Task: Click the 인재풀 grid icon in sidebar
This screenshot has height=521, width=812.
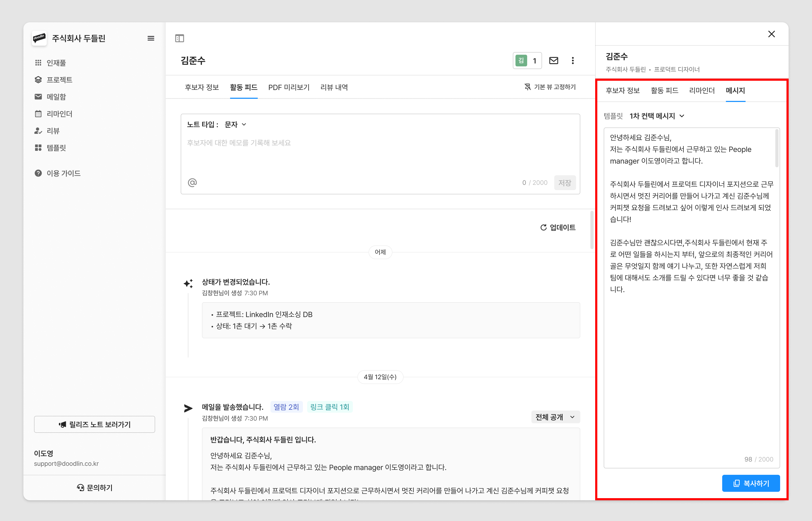Action: 38,63
